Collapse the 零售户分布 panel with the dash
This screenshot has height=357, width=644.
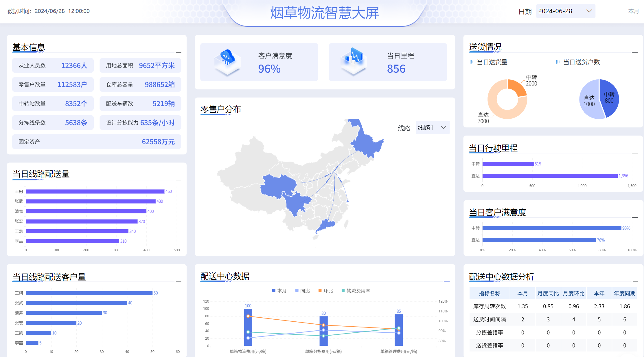click(447, 115)
